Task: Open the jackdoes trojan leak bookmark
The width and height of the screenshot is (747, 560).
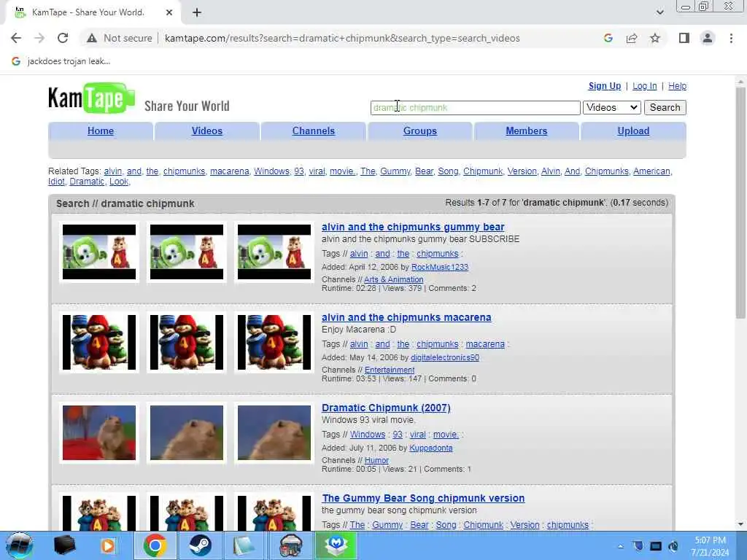Action: click(x=61, y=61)
